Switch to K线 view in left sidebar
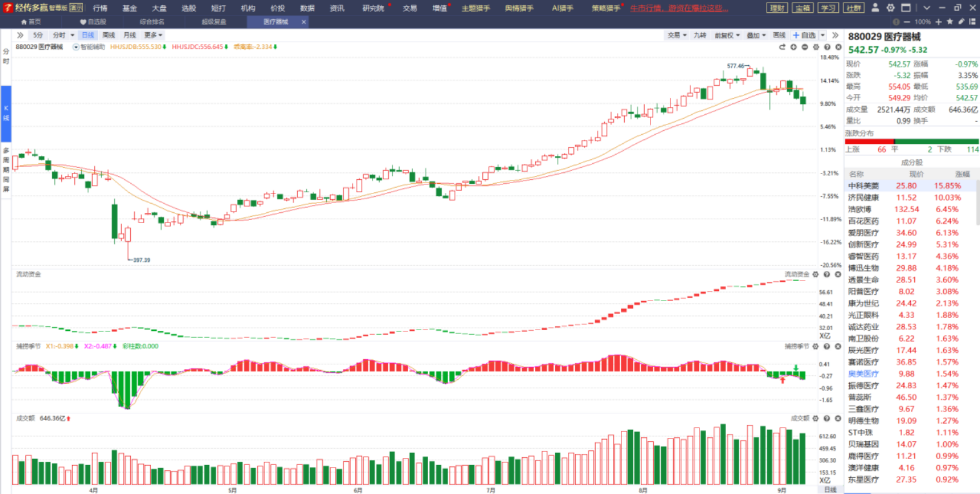980x494 pixels. 6,114
